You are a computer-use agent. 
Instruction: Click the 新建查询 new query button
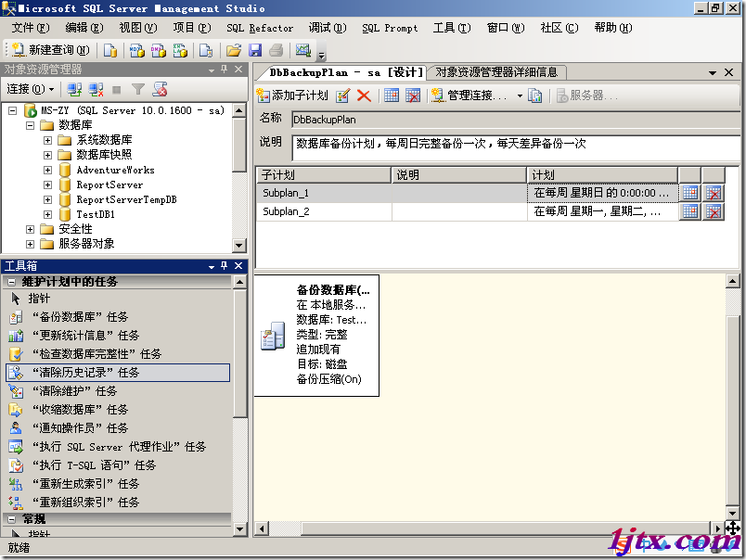click(x=50, y=50)
